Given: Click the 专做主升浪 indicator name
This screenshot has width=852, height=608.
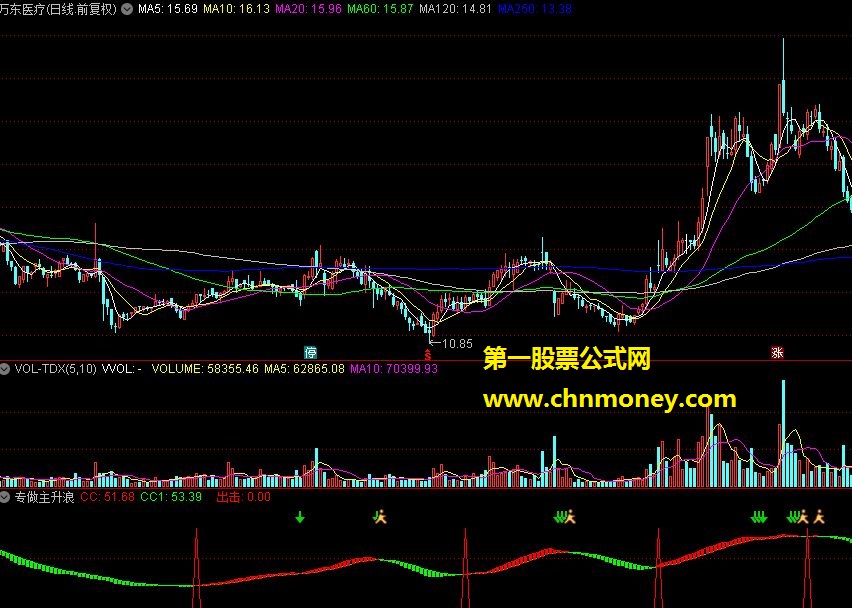Looking at the screenshot, I should point(44,497).
